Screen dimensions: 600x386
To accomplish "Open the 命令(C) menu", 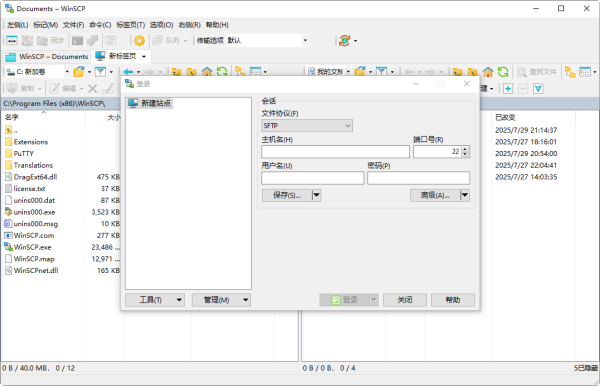I will click(100, 25).
